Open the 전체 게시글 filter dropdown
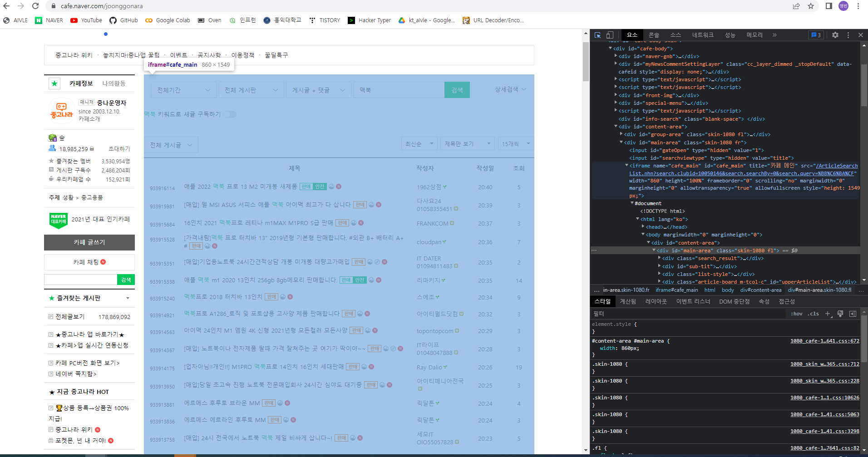The height and width of the screenshot is (457, 868). 171,145
